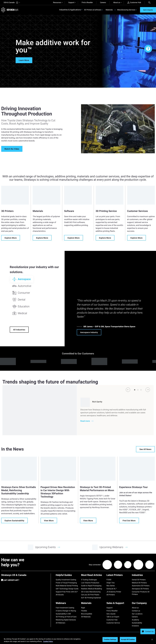Click the Stratasys logo
Image resolution: width=156 pixels, height=644 pixels.
point(10,10)
